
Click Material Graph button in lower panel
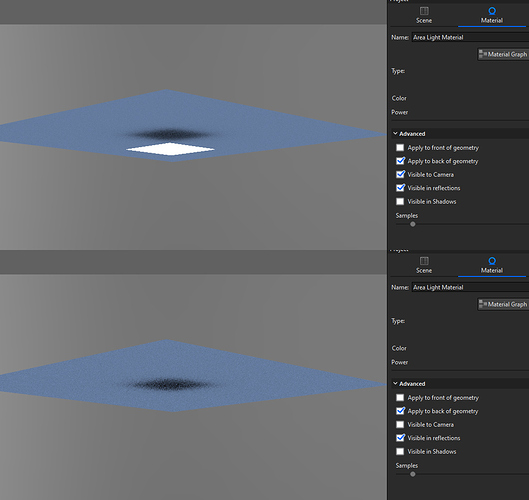[503, 304]
